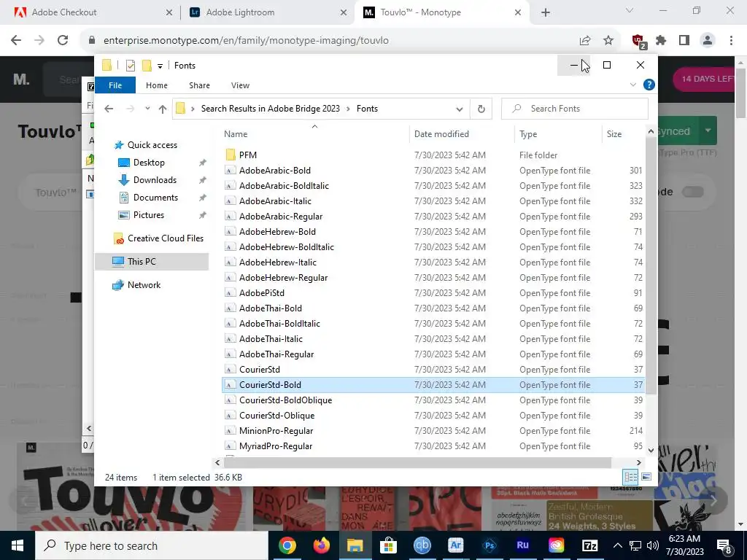This screenshot has width=747, height=560.
Task: Select This PC in navigation pane
Action: 152,262
